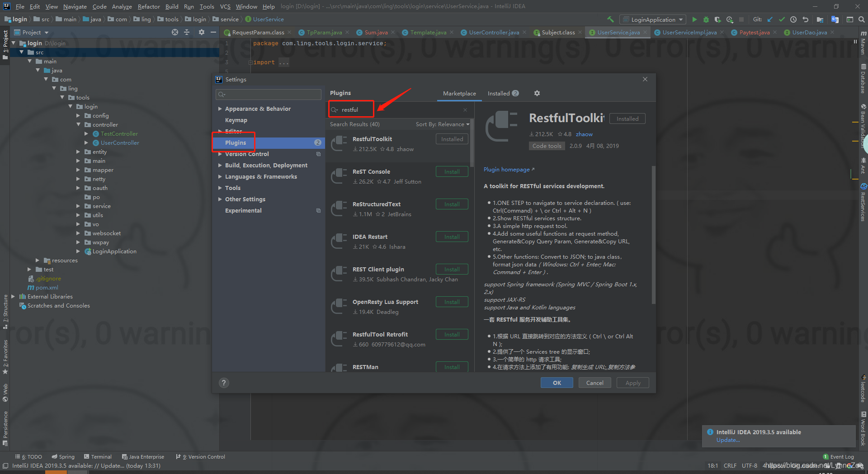Screen dimensions: 868x474
Task: Commit changes with the Git checkmark icon
Action: 782,19
